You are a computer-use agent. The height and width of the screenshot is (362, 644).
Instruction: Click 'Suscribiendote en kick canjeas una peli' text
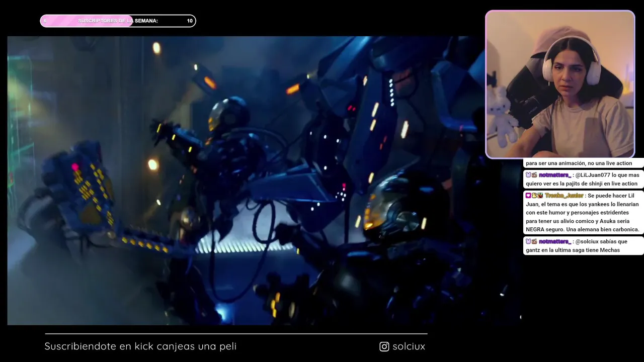140,346
